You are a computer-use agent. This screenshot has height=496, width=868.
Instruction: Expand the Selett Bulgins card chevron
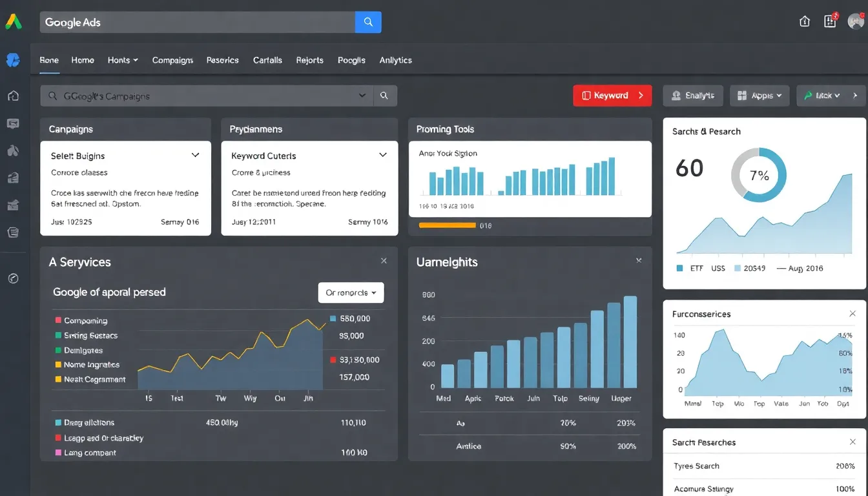click(195, 155)
